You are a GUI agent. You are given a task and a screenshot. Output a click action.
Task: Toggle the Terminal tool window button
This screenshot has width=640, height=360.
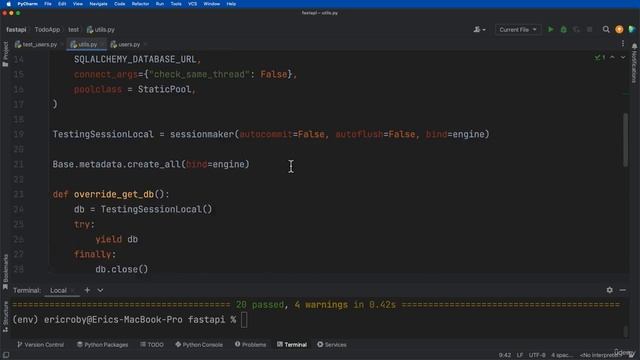pyautogui.click(x=292, y=344)
